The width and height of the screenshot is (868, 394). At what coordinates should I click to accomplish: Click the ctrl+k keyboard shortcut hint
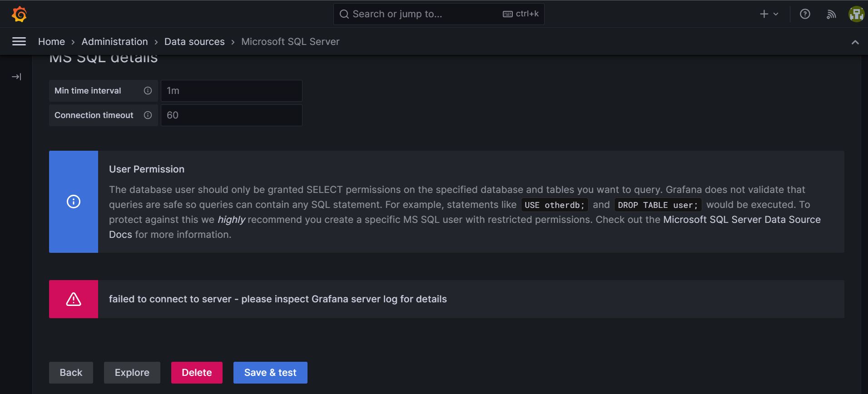pos(521,14)
